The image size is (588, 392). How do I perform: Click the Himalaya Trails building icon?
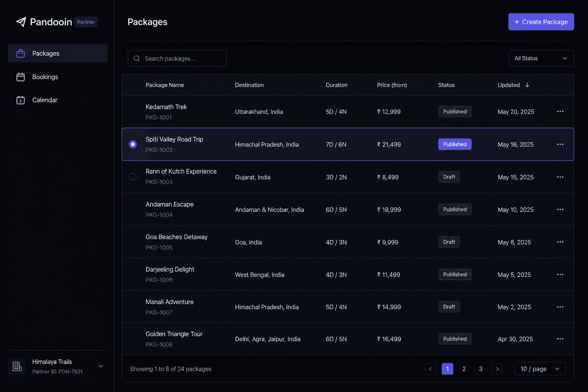[17, 366]
